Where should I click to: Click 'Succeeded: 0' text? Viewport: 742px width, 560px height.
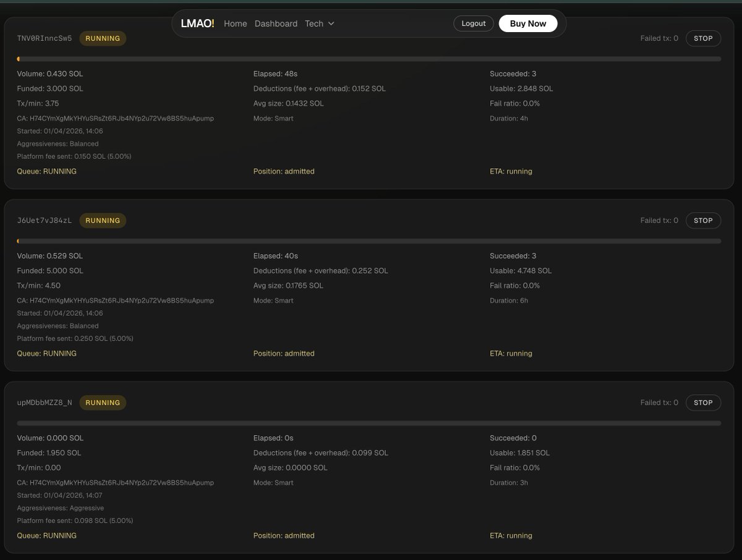(513, 438)
